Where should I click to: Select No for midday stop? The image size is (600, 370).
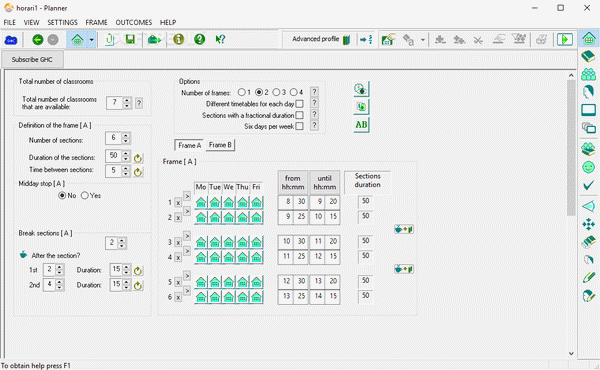(62, 196)
